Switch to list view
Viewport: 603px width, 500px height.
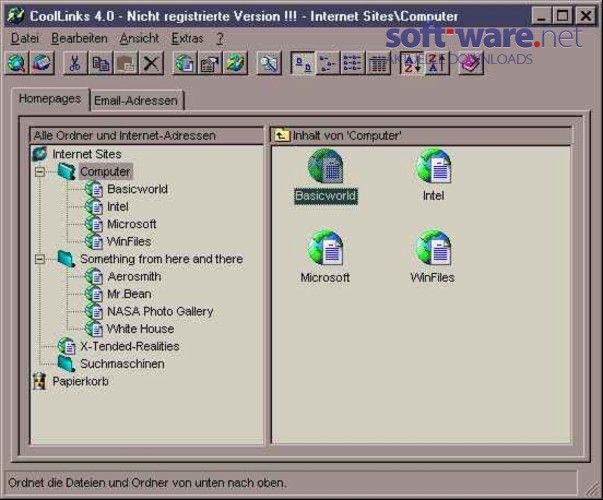[352, 63]
